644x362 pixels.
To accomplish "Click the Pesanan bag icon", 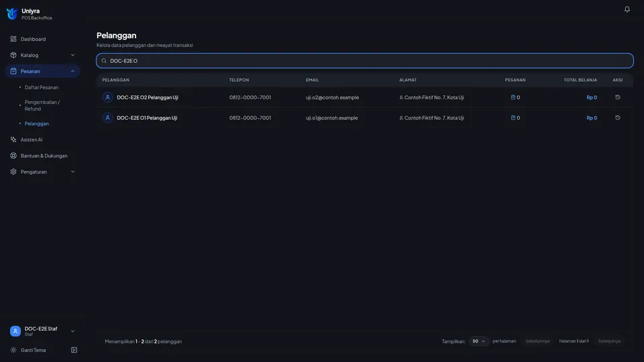I will coord(13,71).
